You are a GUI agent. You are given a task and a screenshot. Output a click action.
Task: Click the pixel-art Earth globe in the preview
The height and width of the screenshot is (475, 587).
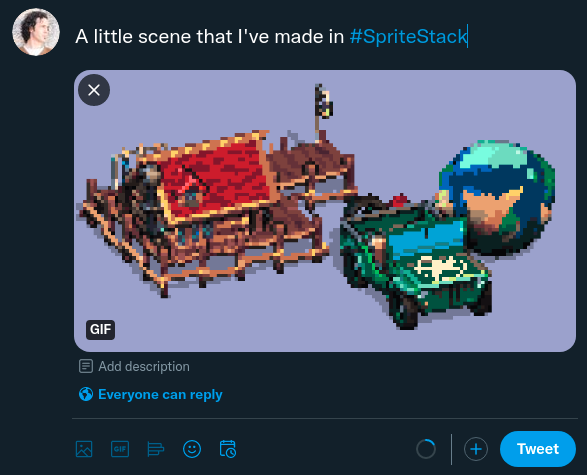(x=498, y=197)
